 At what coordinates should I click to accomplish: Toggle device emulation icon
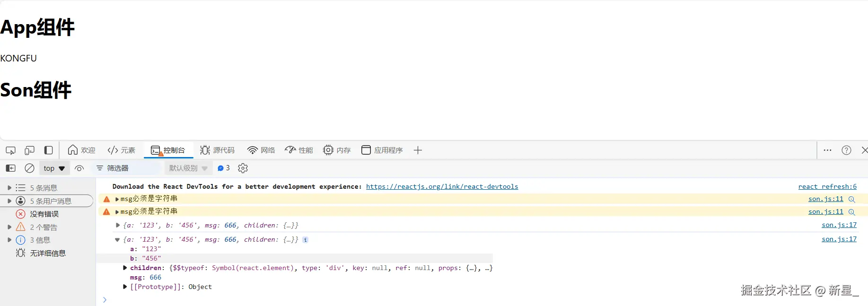29,150
